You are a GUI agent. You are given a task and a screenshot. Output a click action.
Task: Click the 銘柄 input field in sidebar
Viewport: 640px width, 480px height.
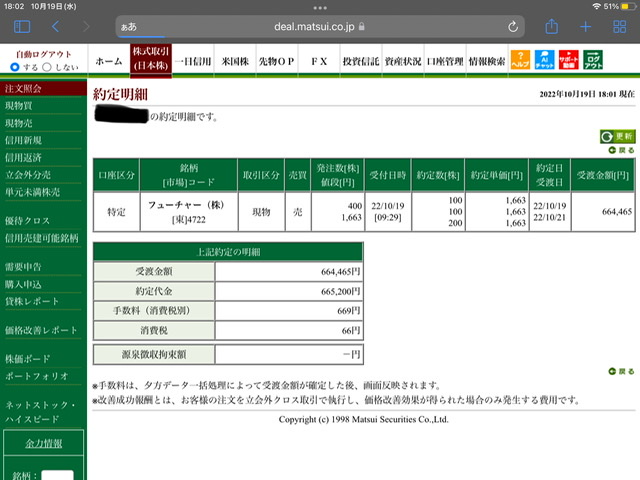57,475
